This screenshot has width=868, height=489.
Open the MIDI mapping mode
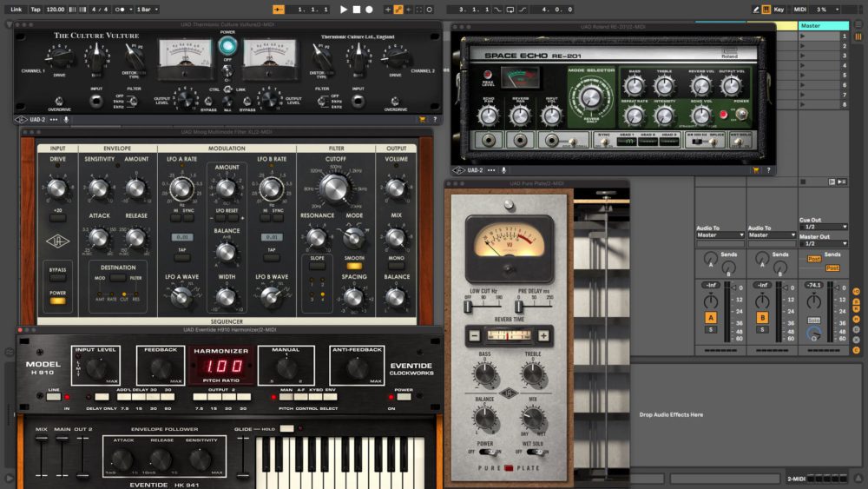[x=800, y=9]
